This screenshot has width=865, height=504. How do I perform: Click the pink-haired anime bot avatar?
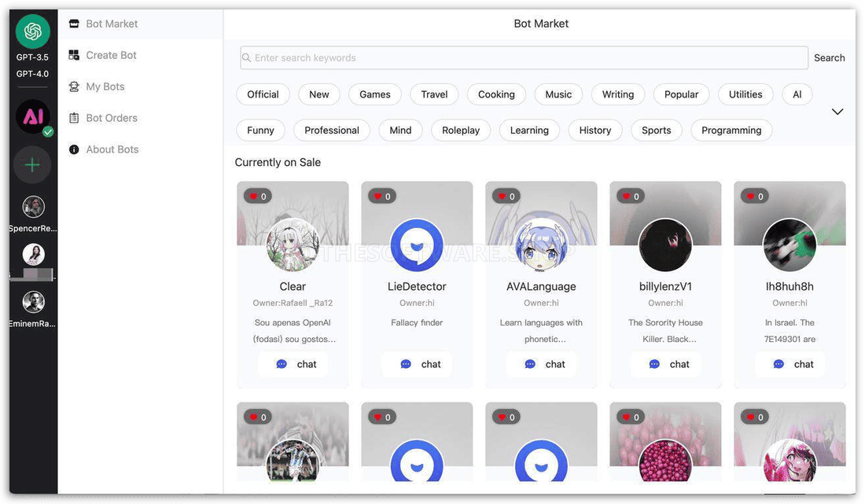point(790,461)
